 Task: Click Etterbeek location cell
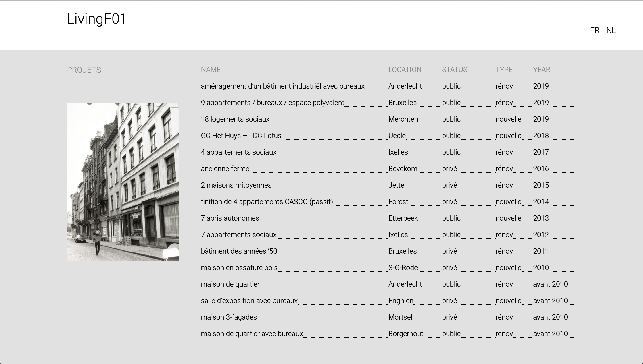pos(403,218)
